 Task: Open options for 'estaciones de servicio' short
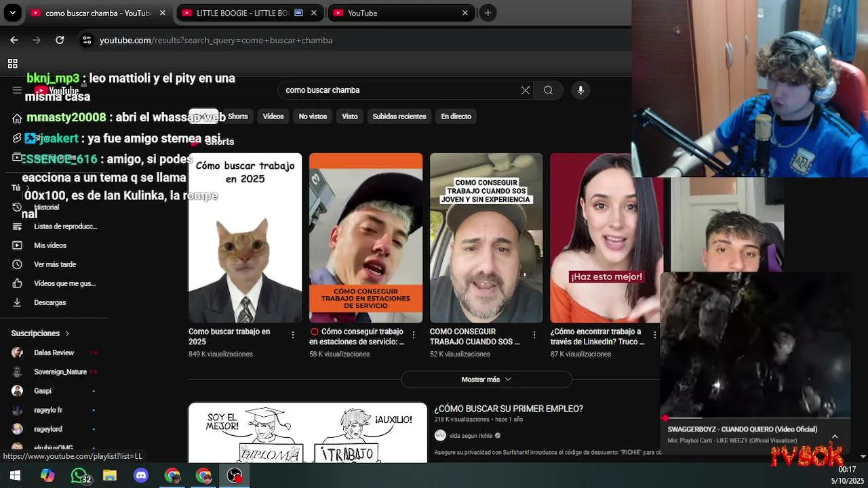pyautogui.click(x=414, y=335)
